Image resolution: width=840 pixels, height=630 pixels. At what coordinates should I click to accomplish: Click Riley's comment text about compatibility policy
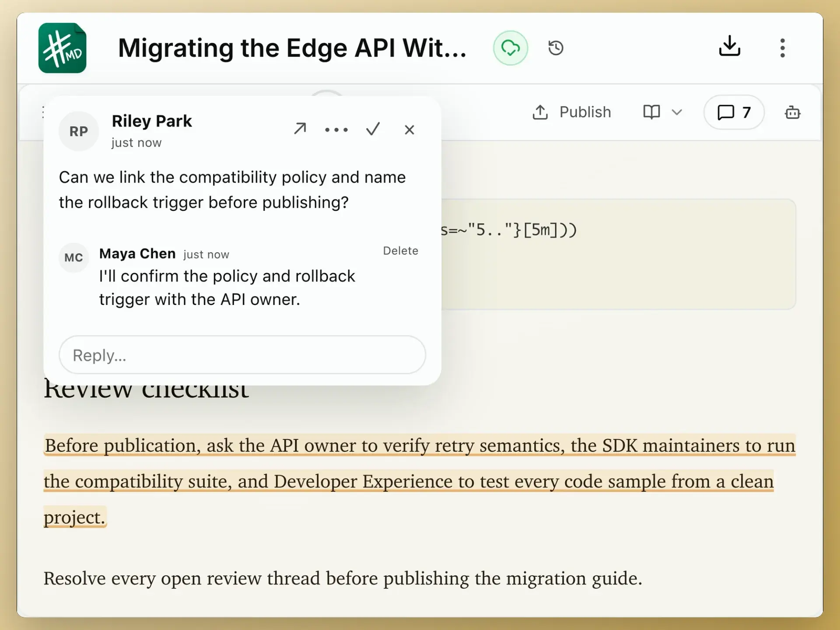(232, 190)
